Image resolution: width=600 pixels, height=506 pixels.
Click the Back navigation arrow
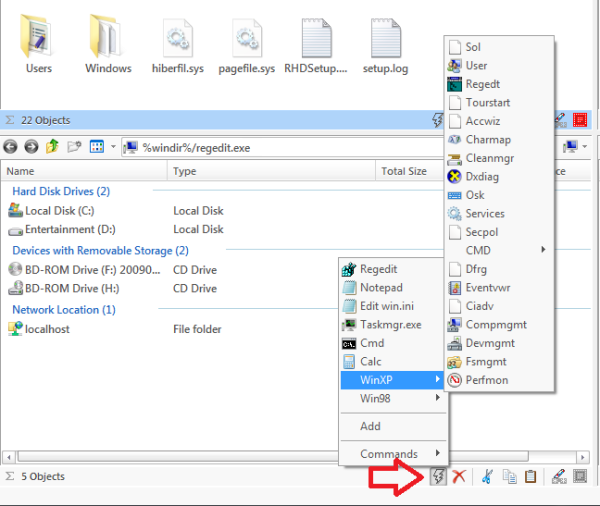[10, 147]
